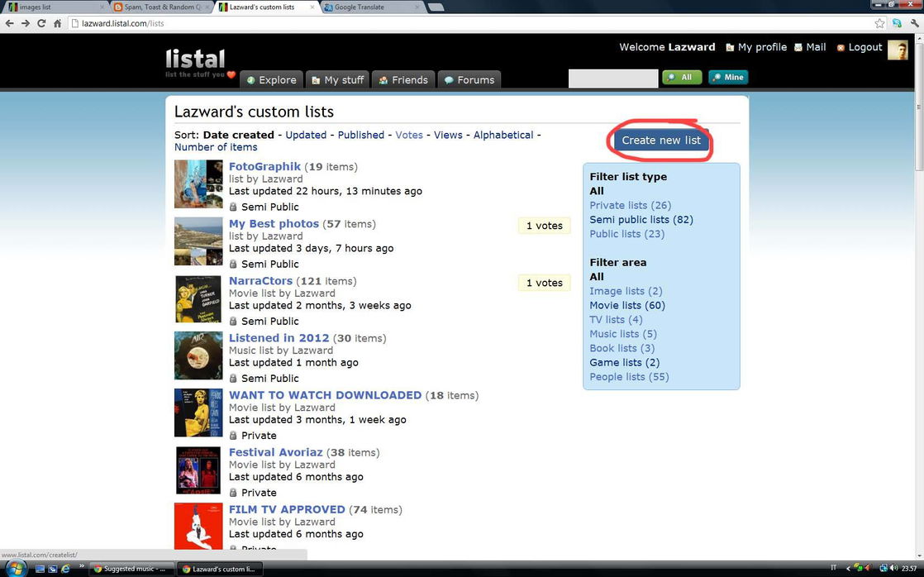Filter area by People lists (55)
Viewport: 924px width, 577px height.
point(629,377)
